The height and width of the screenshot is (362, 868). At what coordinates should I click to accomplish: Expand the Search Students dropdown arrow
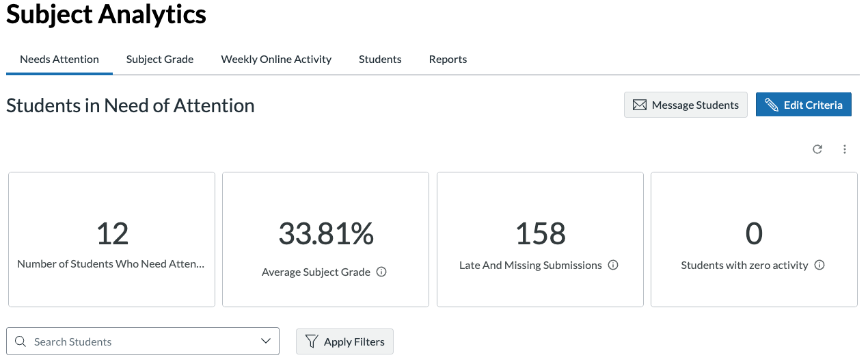coord(266,341)
